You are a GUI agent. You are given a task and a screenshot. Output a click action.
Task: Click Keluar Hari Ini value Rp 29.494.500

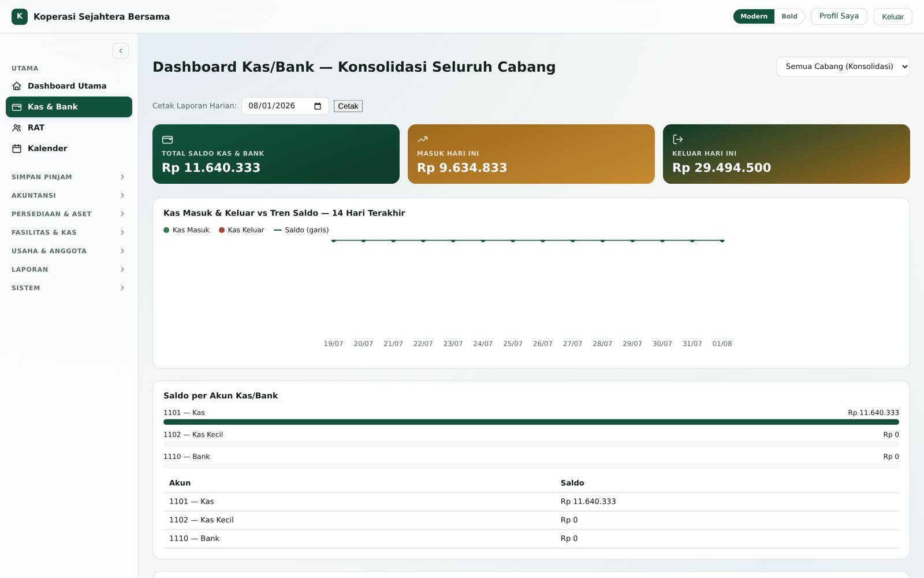pyautogui.click(x=721, y=168)
